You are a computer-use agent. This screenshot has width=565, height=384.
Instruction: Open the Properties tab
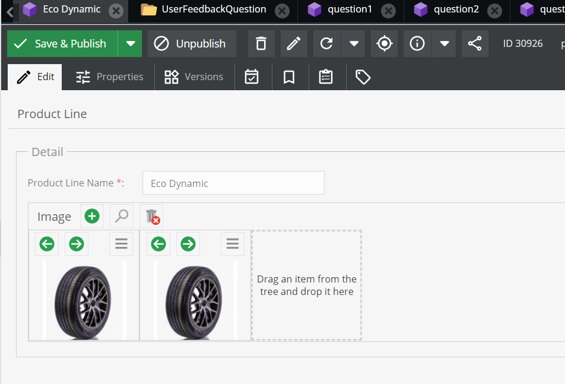pos(109,77)
